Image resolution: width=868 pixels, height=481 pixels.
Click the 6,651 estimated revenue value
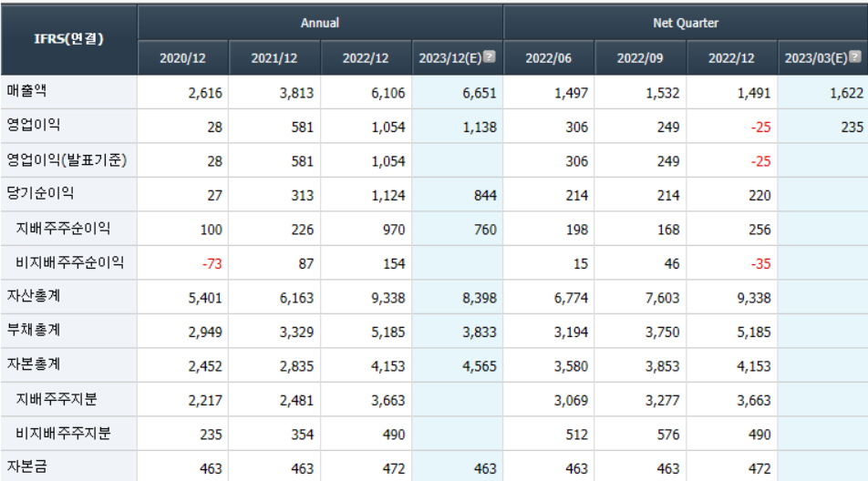[x=480, y=93]
